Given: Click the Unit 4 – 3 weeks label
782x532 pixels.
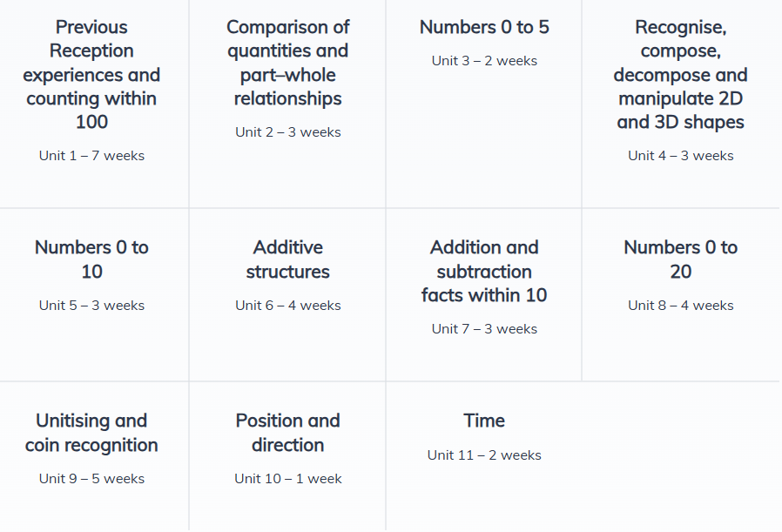Looking at the screenshot, I should click(x=680, y=156).
